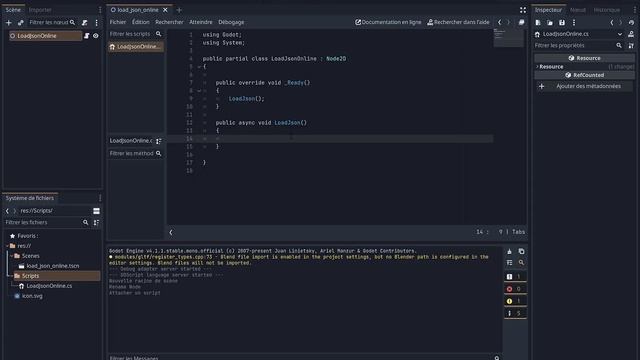Click the instantiate child scene link icon
This screenshot has width=640, height=360.
[20, 23]
